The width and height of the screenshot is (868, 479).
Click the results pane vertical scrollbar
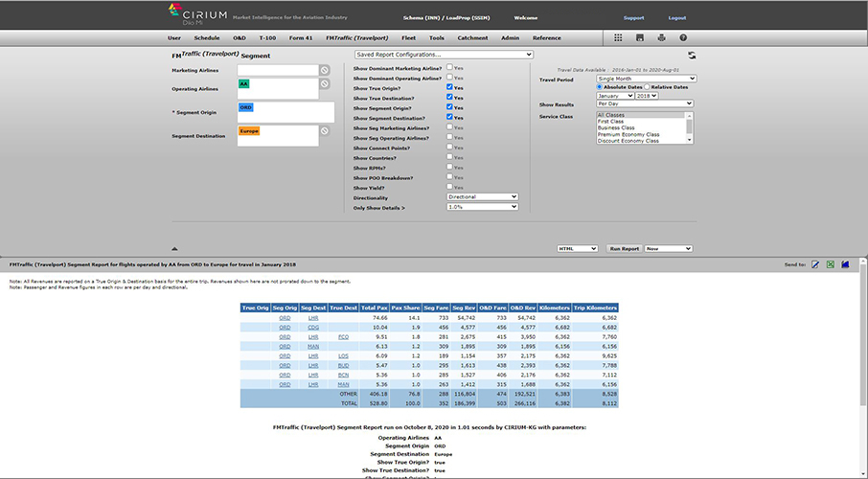pyautogui.click(x=863, y=368)
